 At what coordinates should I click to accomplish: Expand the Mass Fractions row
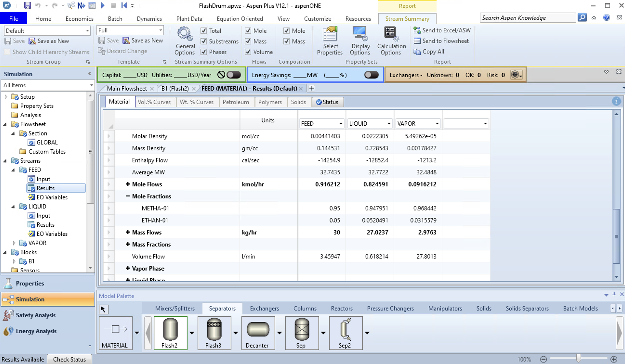[x=127, y=244]
